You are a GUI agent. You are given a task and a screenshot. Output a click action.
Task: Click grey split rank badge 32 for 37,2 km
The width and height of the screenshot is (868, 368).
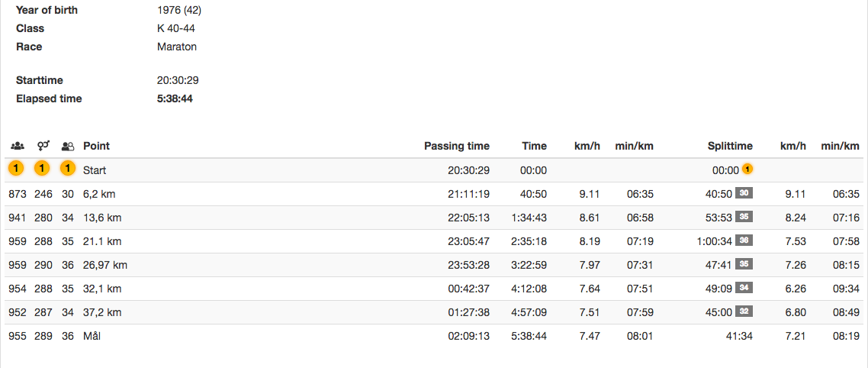745,312
